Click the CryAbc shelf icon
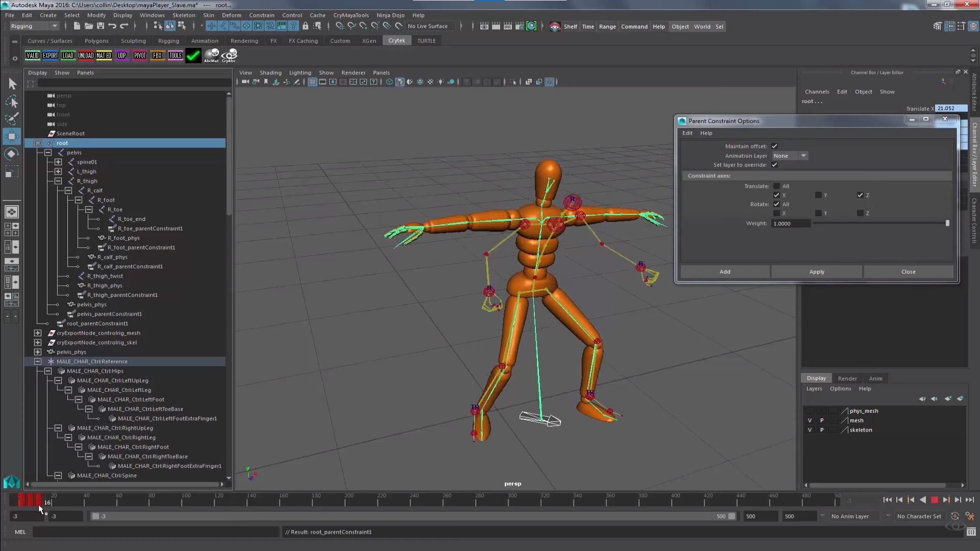Viewport: 980px width, 551px height. (229, 56)
